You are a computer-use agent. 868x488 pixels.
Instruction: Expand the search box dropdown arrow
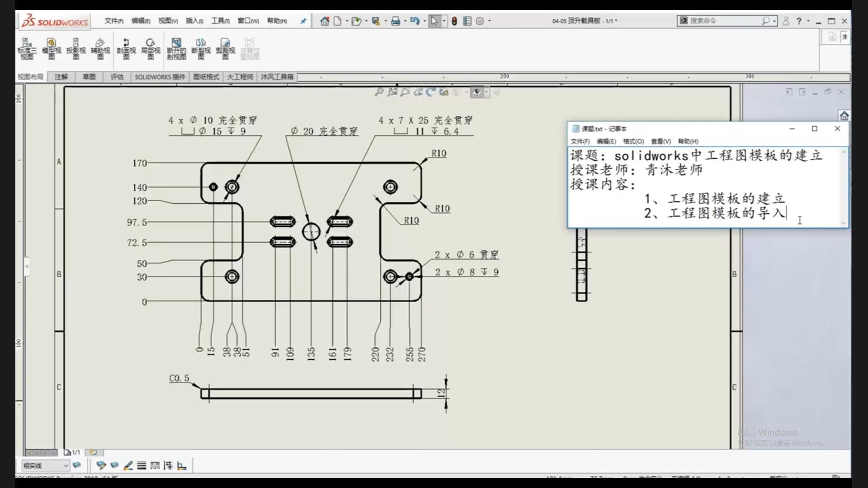(x=774, y=21)
